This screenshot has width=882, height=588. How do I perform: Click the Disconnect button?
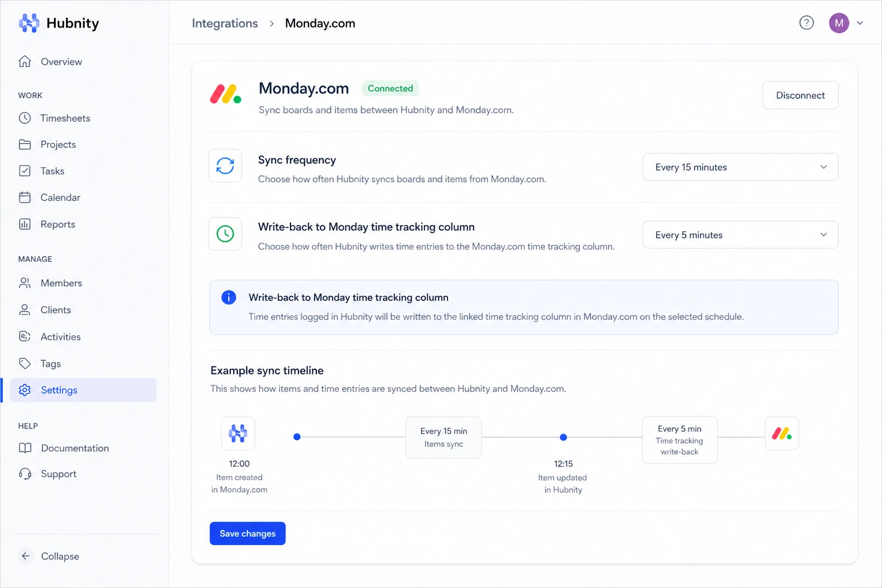coord(800,95)
